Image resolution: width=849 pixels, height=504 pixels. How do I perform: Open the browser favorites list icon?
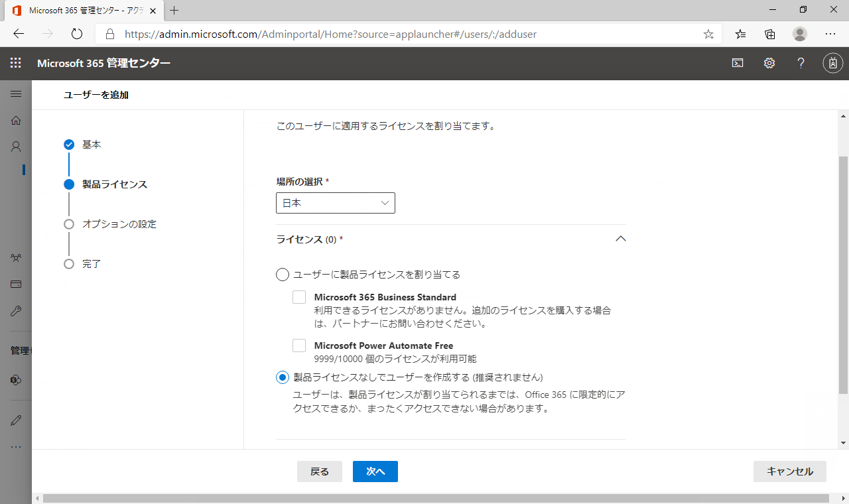pos(741,34)
